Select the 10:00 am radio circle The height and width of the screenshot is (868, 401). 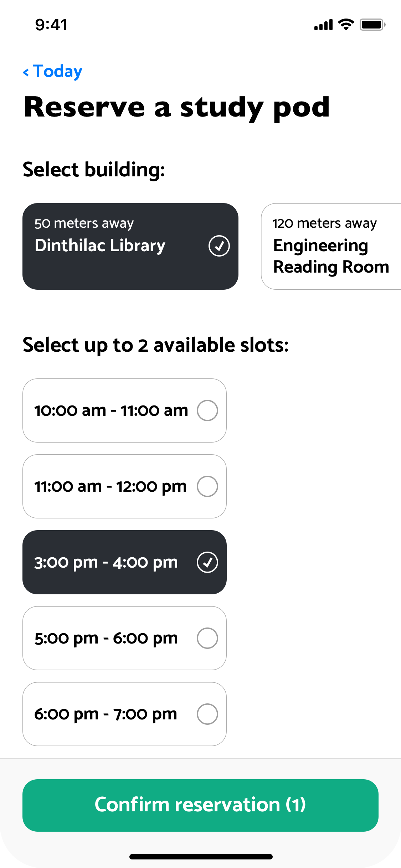click(207, 410)
